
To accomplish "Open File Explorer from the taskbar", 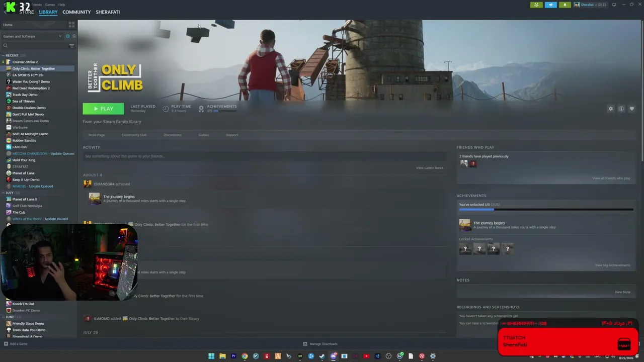I will click(x=222, y=356).
